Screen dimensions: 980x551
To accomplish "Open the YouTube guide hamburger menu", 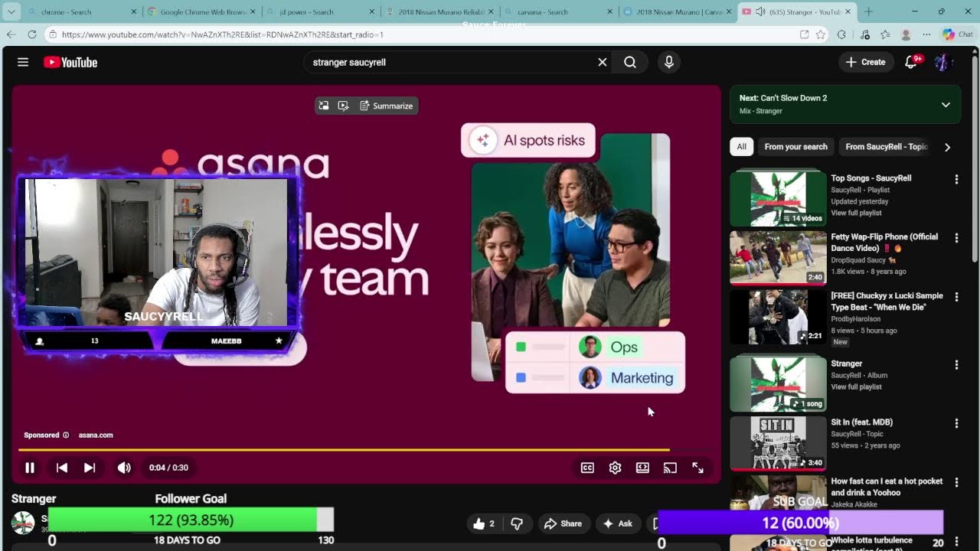I will 23,62.
